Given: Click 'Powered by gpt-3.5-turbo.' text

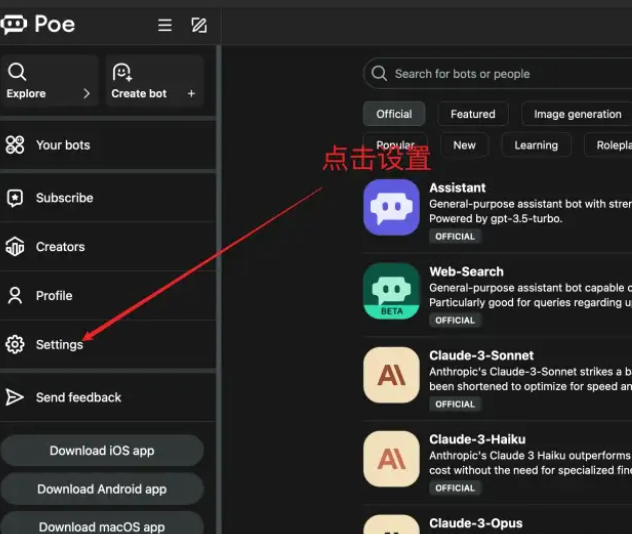Looking at the screenshot, I should pyautogui.click(x=495, y=219).
